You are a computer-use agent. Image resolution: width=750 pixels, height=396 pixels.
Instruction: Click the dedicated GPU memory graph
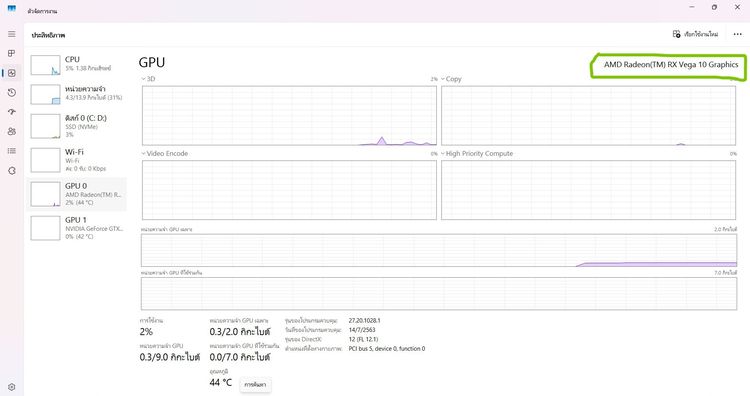pos(439,250)
